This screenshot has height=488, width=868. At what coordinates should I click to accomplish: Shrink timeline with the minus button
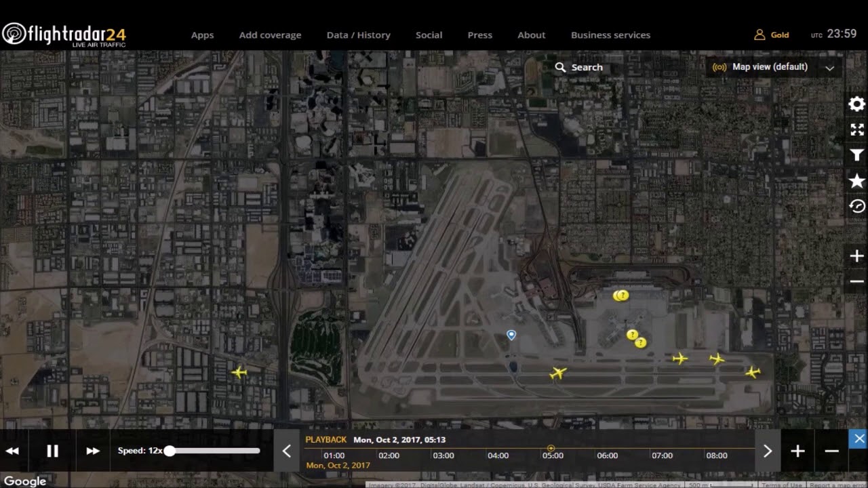832,451
